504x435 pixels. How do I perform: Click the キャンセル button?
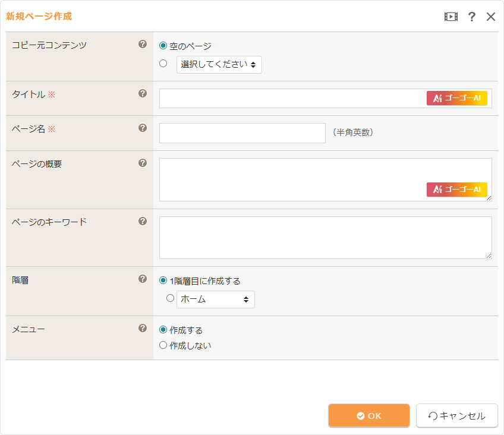pyautogui.click(x=456, y=416)
